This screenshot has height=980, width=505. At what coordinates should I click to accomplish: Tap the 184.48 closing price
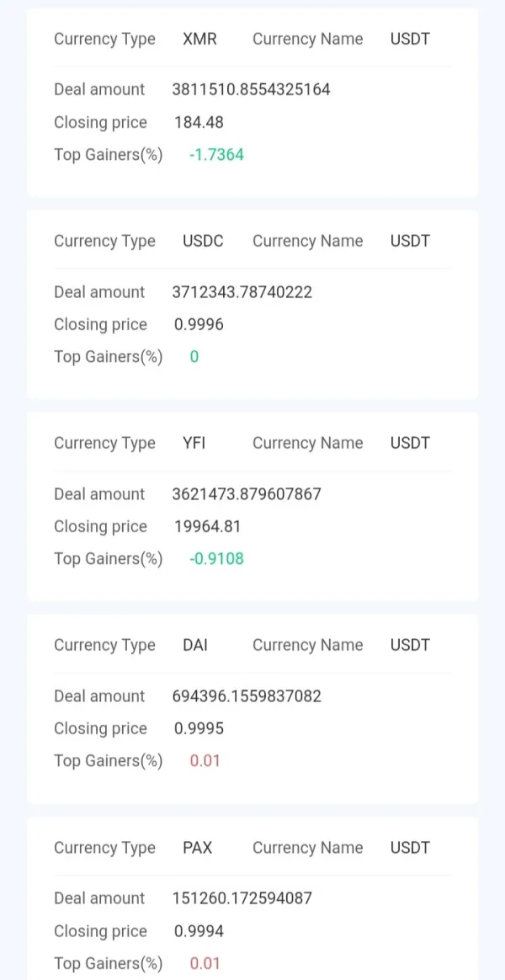(199, 122)
